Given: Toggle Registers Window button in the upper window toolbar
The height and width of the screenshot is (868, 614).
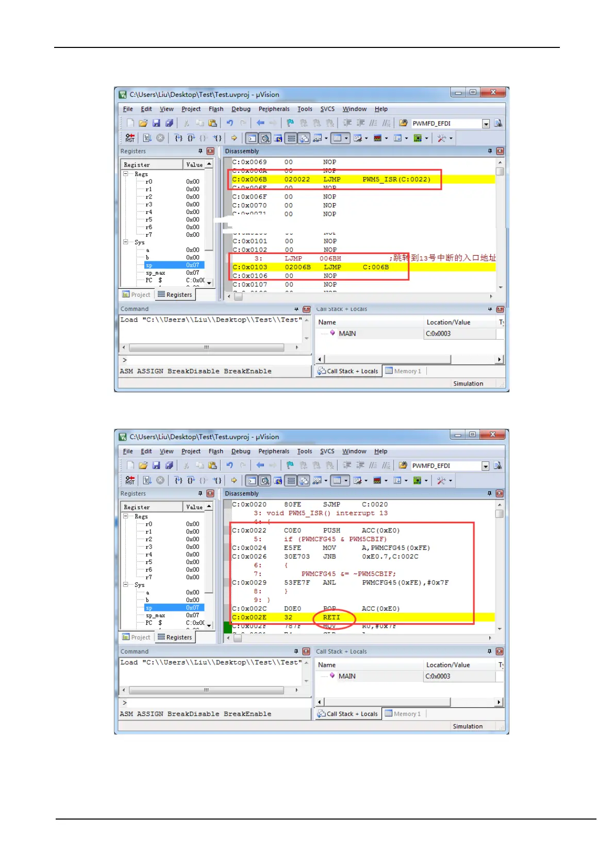Looking at the screenshot, I should [291, 138].
